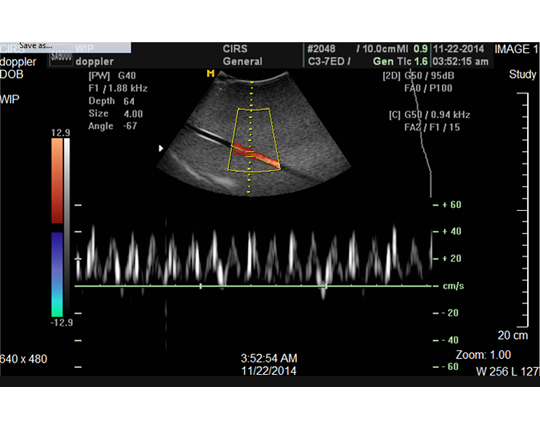Click the +40 velocity scale label
This screenshot has width=540, height=432.
tap(452, 231)
